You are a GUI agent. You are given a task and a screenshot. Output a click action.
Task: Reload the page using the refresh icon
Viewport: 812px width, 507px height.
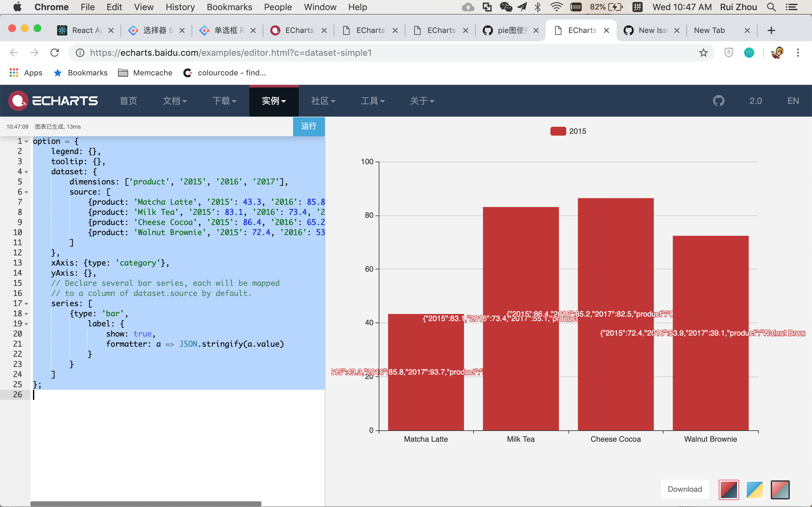coord(55,53)
